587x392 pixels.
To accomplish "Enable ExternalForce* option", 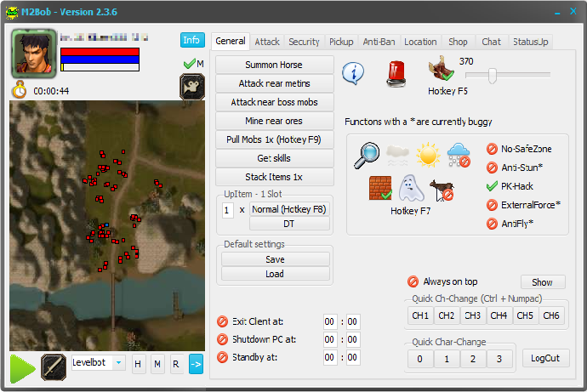I will [x=492, y=205].
